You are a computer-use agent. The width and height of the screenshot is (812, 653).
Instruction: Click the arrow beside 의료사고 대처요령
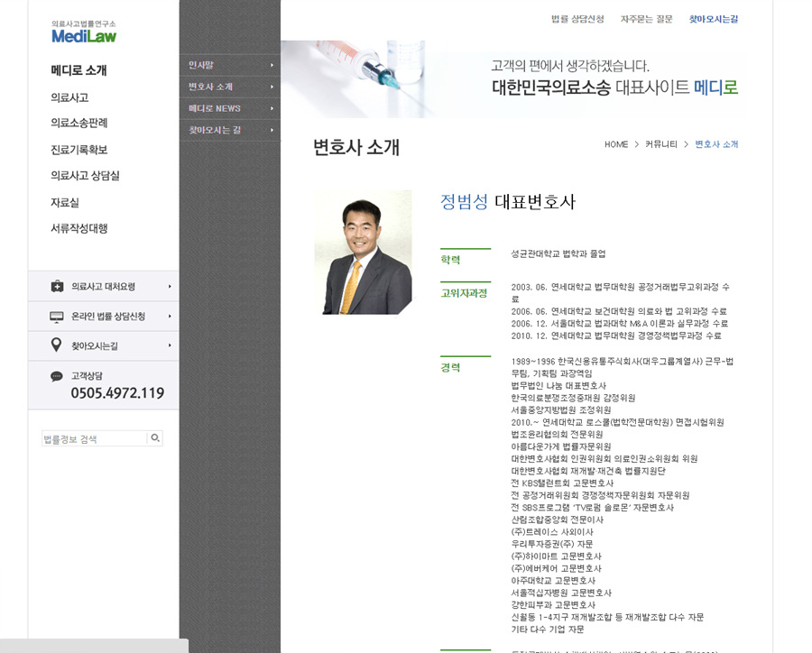pos(170,287)
